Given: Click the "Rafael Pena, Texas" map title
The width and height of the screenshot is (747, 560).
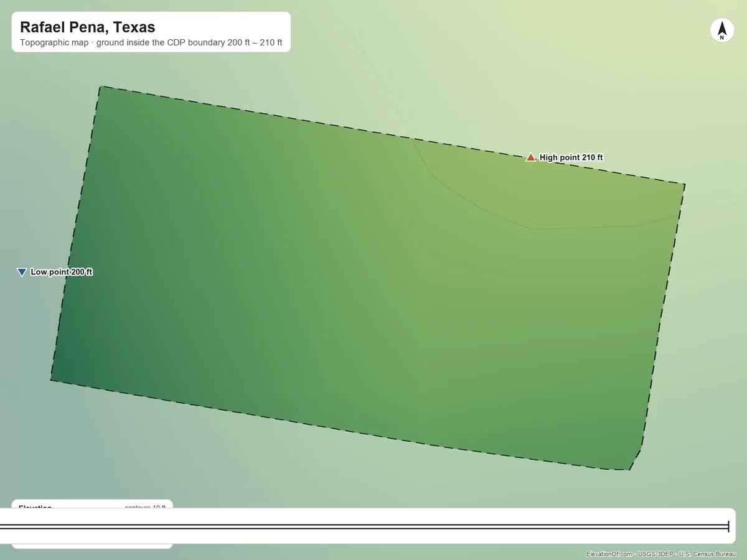Looking at the screenshot, I should [x=88, y=27].
